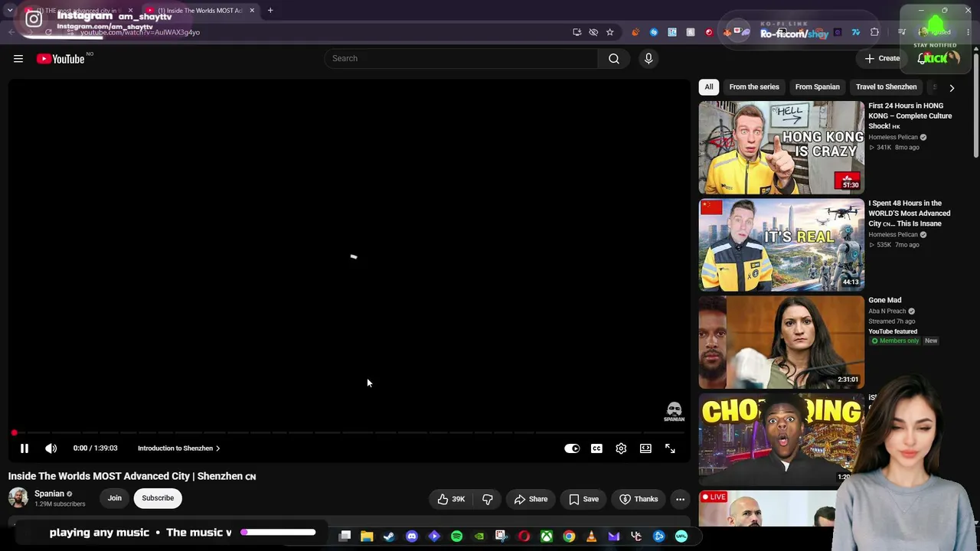980x551 pixels.
Task: Bookmark this page with the star
Action: click(x=610, y=32)
